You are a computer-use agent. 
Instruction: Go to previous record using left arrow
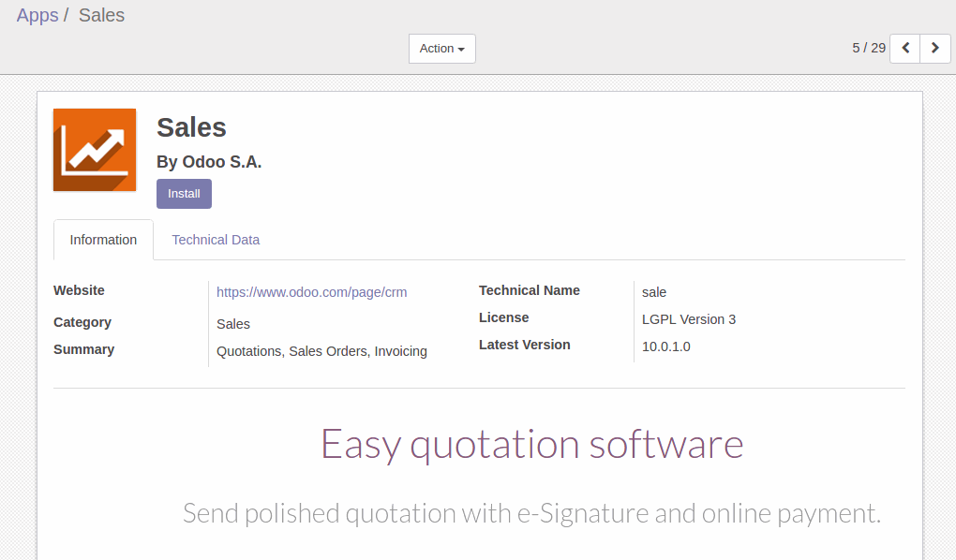click(904, 48)
